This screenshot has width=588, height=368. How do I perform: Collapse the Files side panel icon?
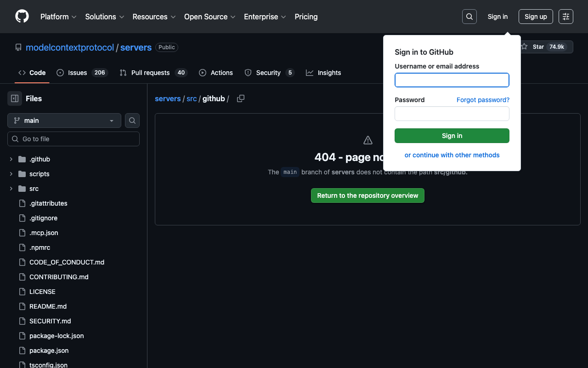click(15, 98)
